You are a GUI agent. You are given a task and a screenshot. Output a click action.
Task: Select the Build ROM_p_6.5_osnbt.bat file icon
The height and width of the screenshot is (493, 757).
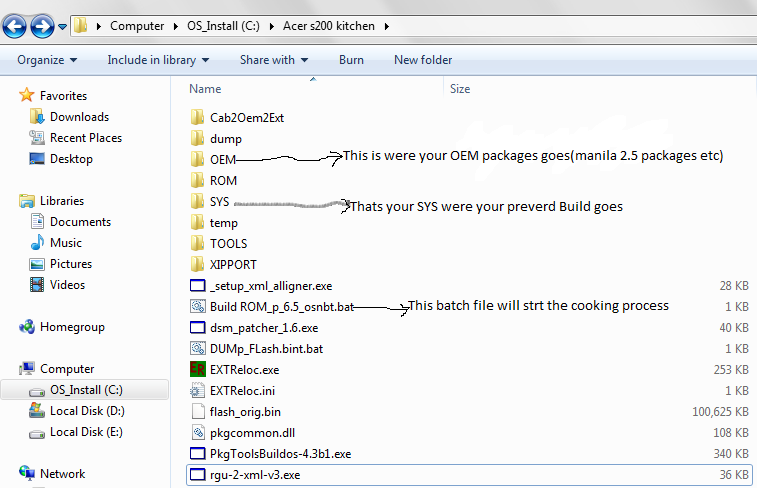pos(197,306)
